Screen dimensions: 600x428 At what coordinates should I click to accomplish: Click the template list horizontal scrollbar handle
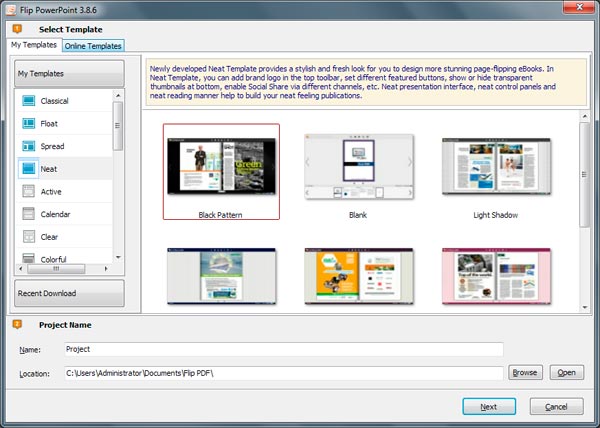tap(56, 269)
